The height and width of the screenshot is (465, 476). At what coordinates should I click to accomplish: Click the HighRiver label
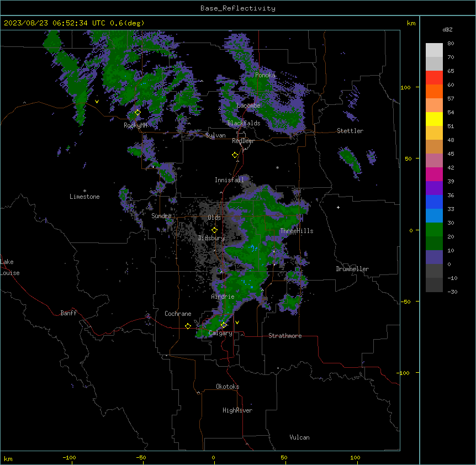237,410
